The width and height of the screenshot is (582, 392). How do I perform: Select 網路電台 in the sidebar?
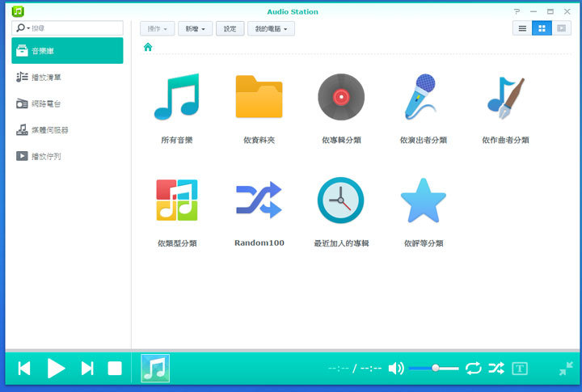[46, 103]
